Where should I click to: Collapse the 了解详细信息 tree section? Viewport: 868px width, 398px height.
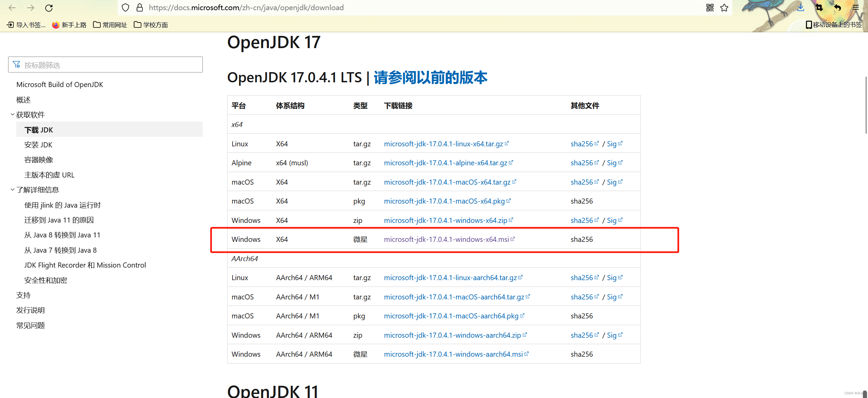point(13,190)
